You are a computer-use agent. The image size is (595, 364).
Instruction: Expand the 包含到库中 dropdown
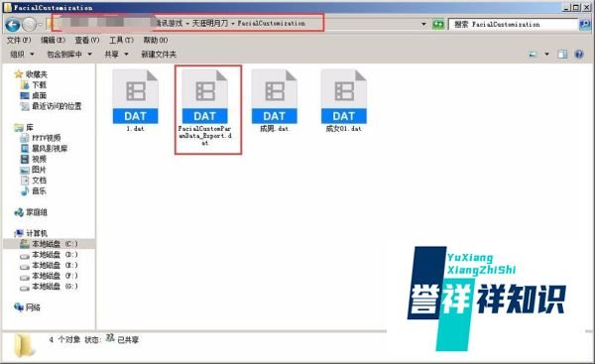pyautogui.click(x=69, y=55)
